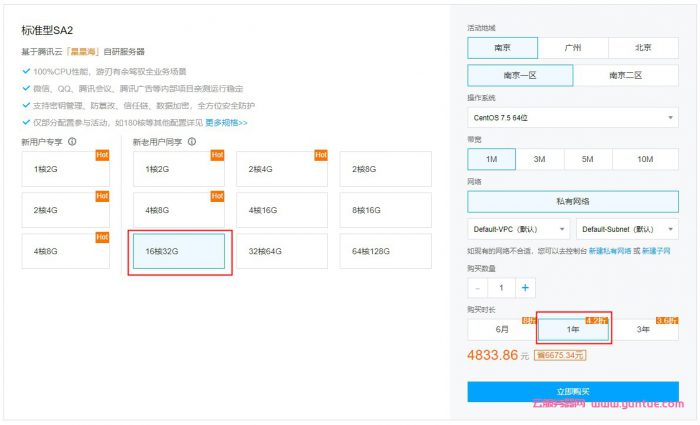
Task: Click info icon beside 新老用户同享
Action: point(190,142)
